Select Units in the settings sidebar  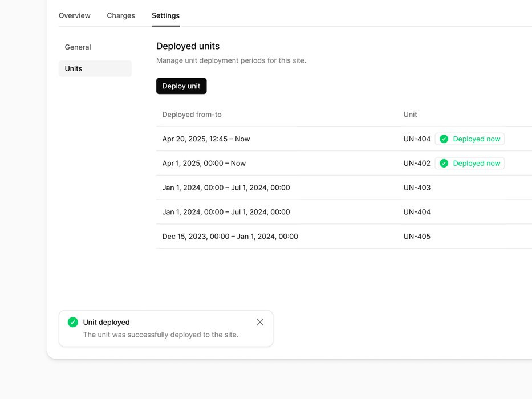[x=74, y=69]
